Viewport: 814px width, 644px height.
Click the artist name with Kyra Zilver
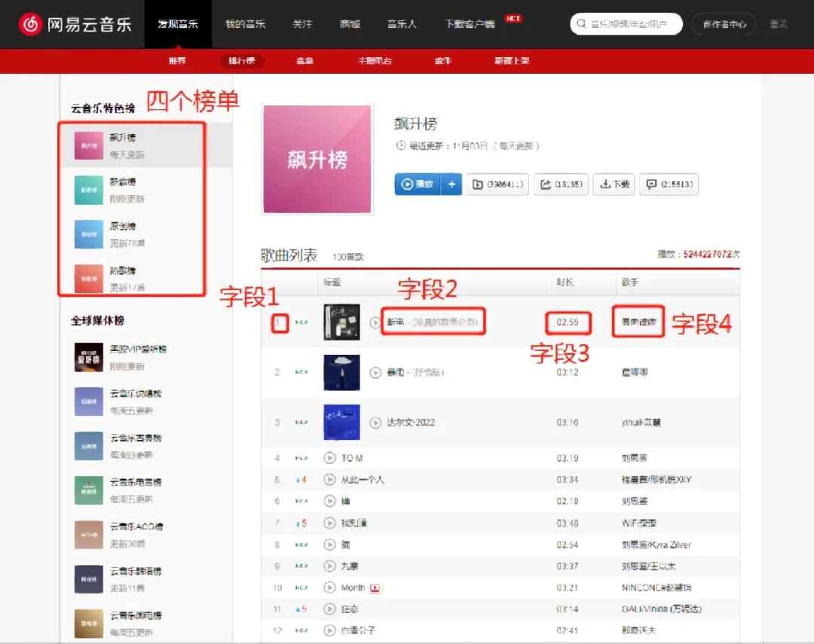pyautogui.click(x=656, y=545)
